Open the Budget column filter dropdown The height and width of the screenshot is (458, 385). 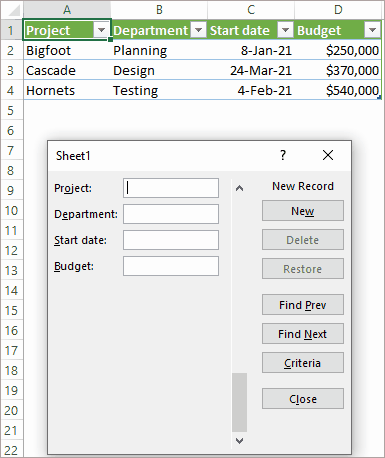372,30
